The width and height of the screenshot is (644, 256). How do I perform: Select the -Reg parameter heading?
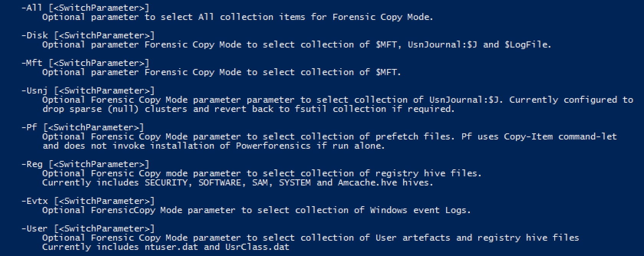[31, 164]
